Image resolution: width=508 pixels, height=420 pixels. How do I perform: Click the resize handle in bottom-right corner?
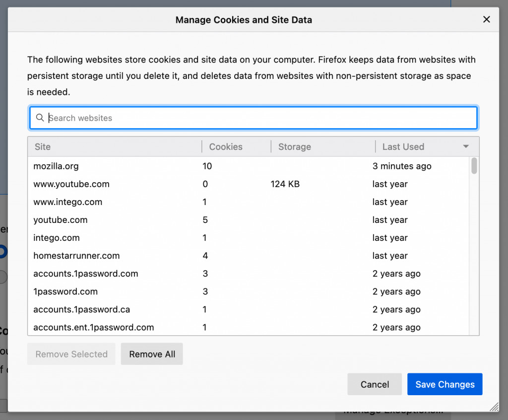point(494,407)
